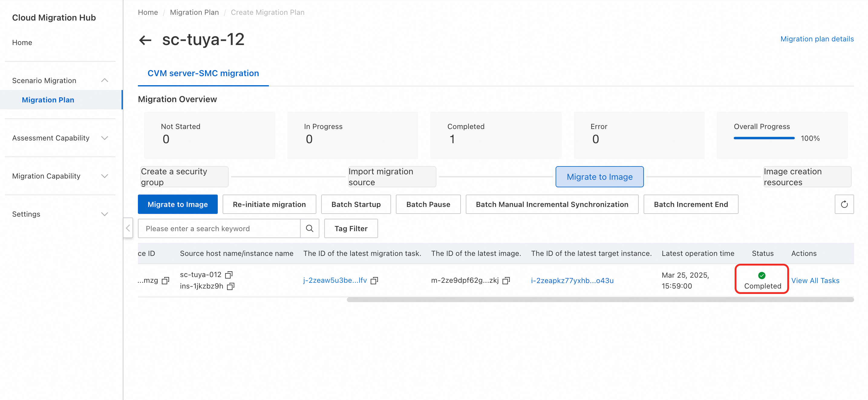
Task: Click the Re-initiate migration button
Action: 269,204
